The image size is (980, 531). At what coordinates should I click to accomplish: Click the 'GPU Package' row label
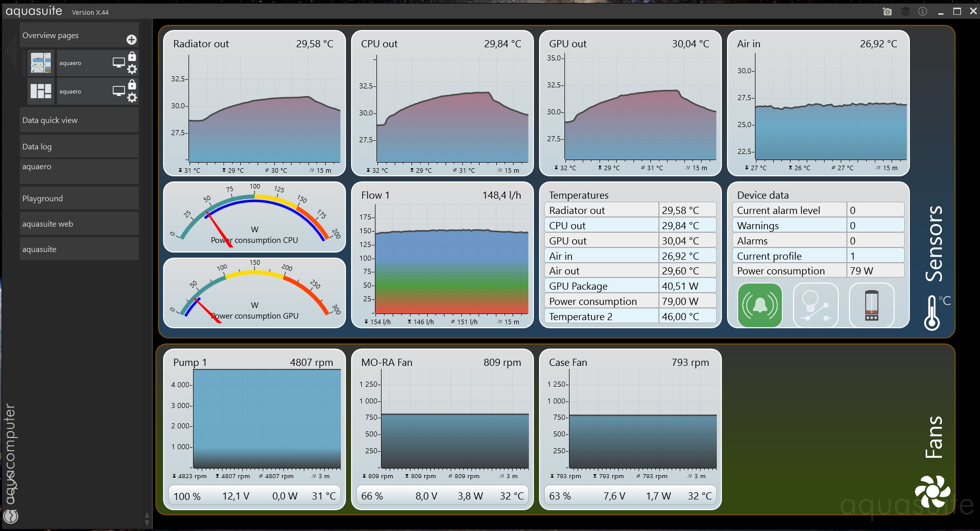tap(578, 286)
